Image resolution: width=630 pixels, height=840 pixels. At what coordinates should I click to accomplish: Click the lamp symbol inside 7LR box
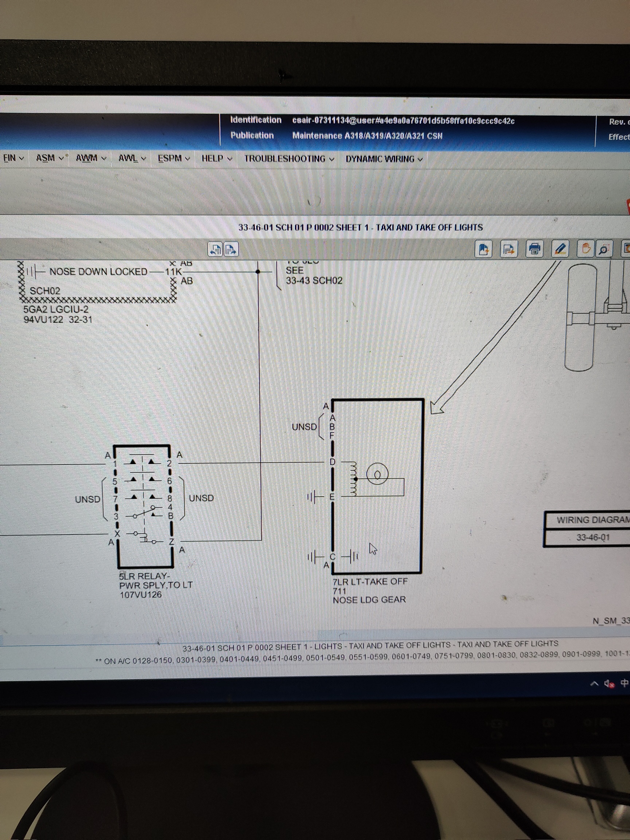pyautogui.click(x=377, y=474)
